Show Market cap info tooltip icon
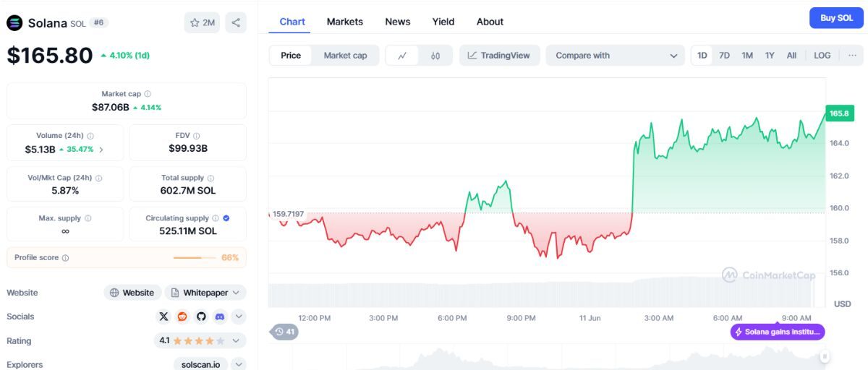The width and height of the screenshot is (868, 370). 148,94
